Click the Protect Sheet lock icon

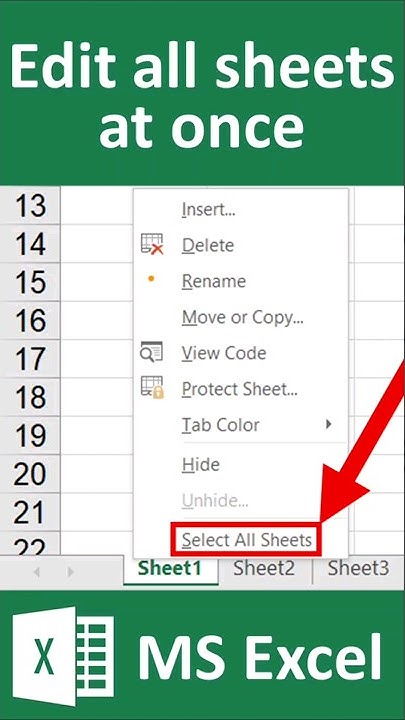click(x=152, y=388)
